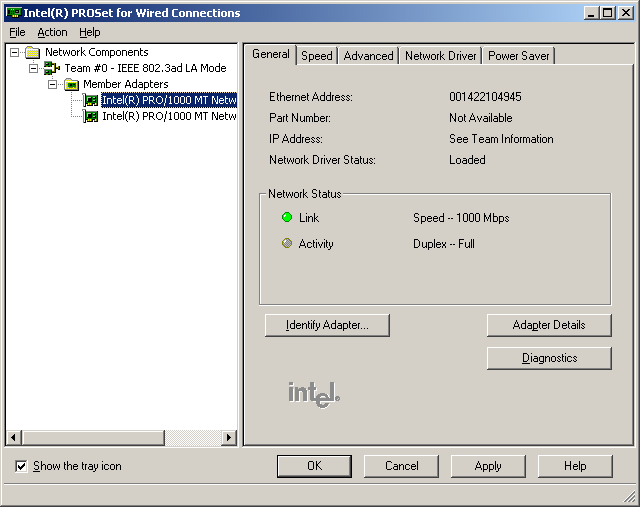Click the Identify Adapter button
640x507 pixels.
coord(327,325)
